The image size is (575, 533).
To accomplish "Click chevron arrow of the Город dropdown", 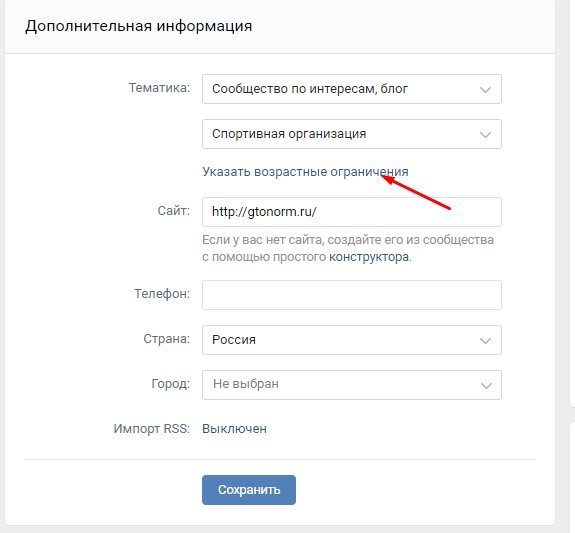I will (x=486, y=386).
